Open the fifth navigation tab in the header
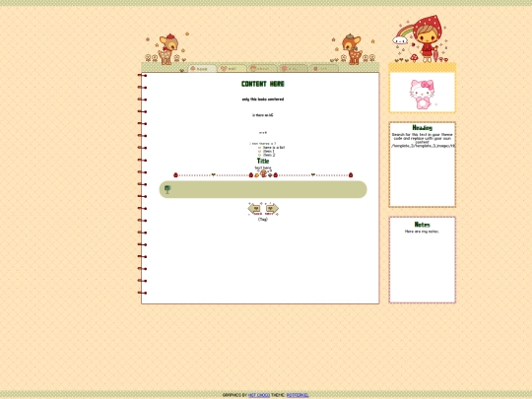 click(324, 69)
